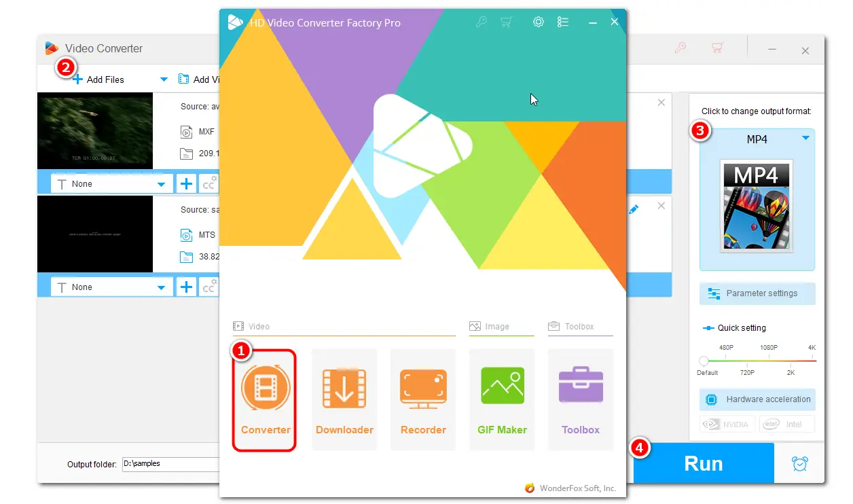
Task: Open the Recorder module
Action: tap(423, 399)
